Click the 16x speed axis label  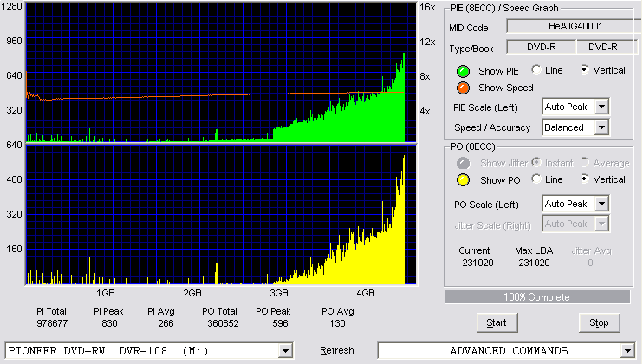coord(427,7)
